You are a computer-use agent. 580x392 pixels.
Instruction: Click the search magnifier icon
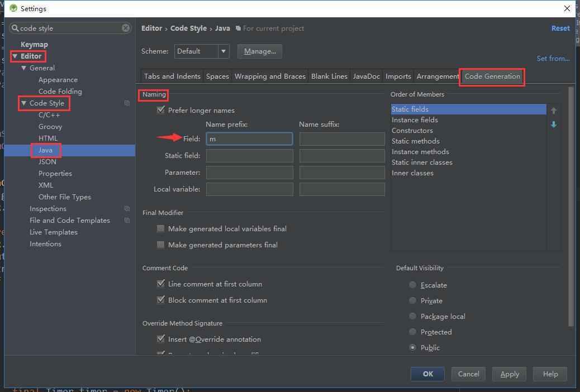pyautogui.click(x=15, y=28)
